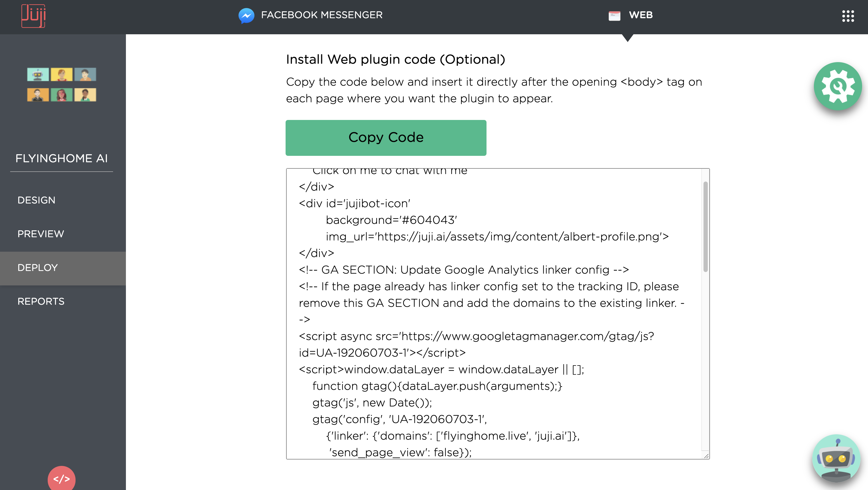Switch to the Facebook Messenger tab

click(x=310, y=15)
